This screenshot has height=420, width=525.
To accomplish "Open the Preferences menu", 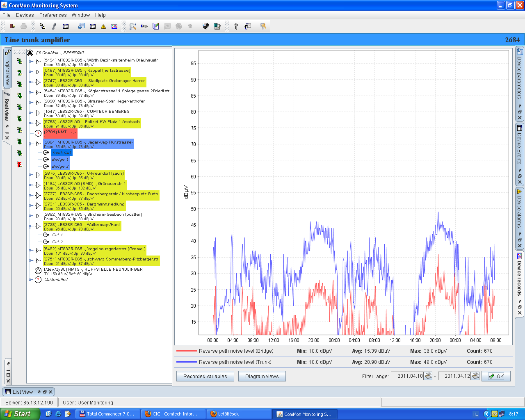I will coord(53,15).
